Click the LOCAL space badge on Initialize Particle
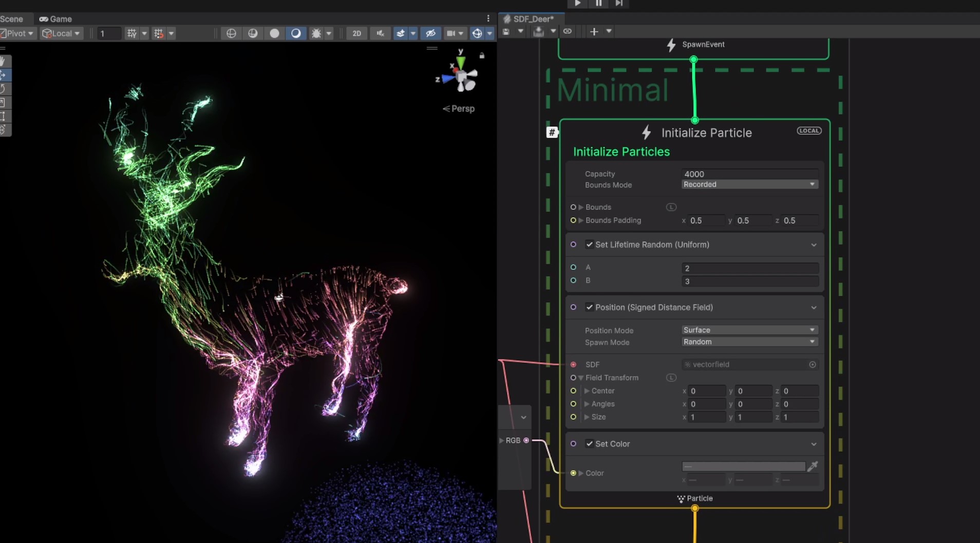This screenshot has width=980, height=543. pos(809,131)
